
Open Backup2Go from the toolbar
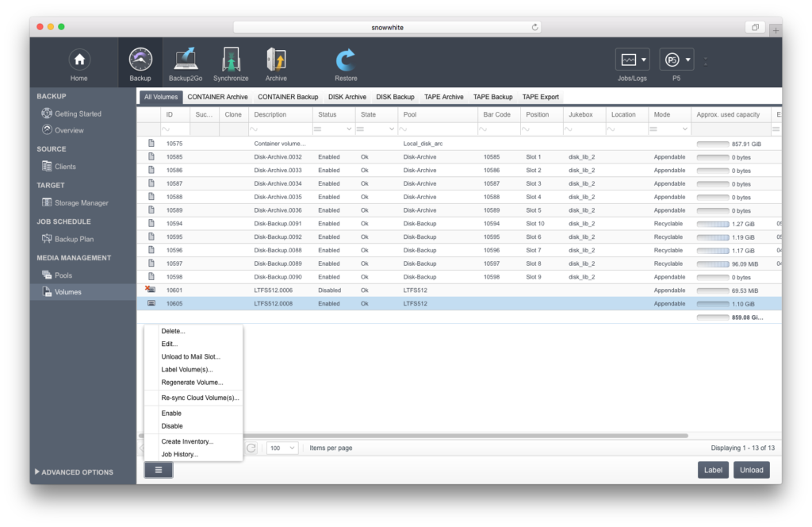click(x=186, y=60)
